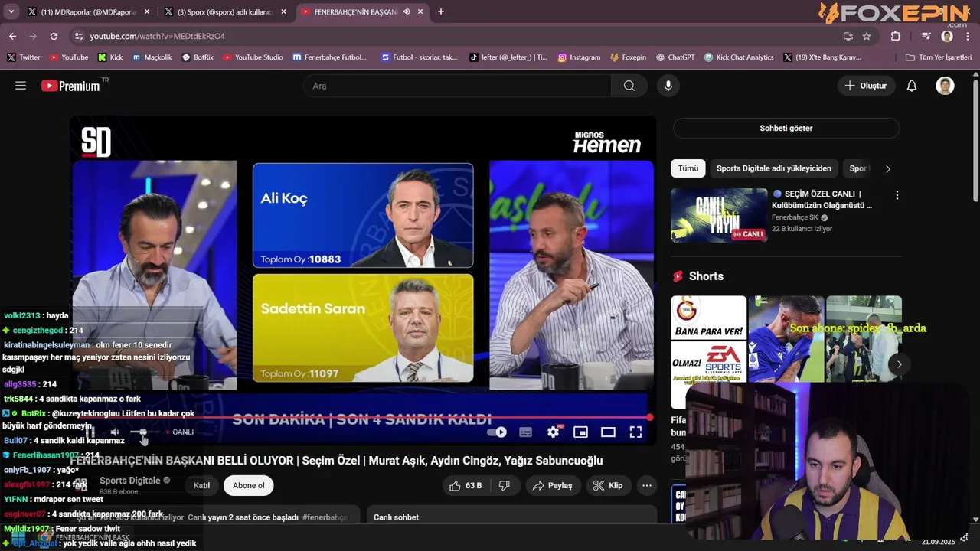The image size is (980, 551).
Task: Select Sports Digitale adlı yükleyiciden chip
Action: (x=773, y=168)
